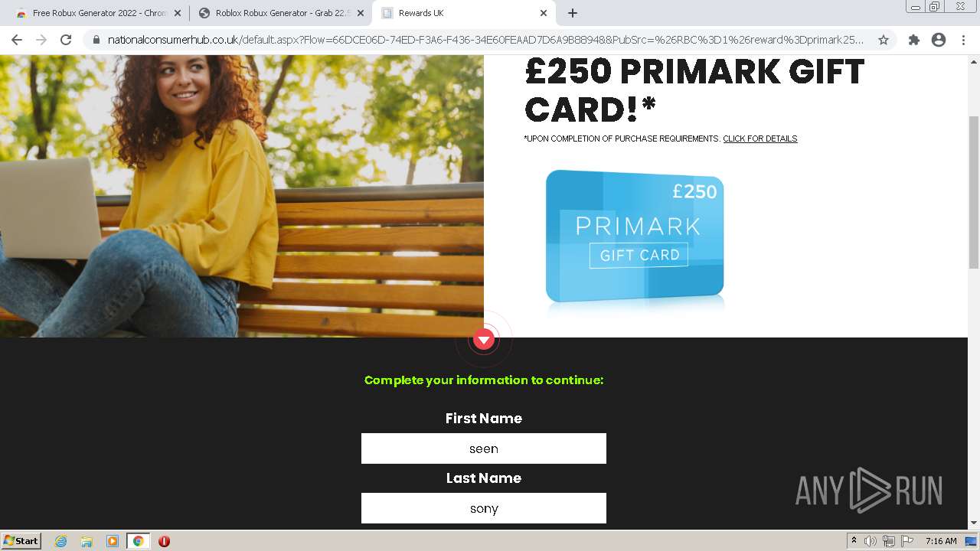Screen dimensions: 980x551
Task: Click the First Name input field
Action: click(x=484, y=448)
